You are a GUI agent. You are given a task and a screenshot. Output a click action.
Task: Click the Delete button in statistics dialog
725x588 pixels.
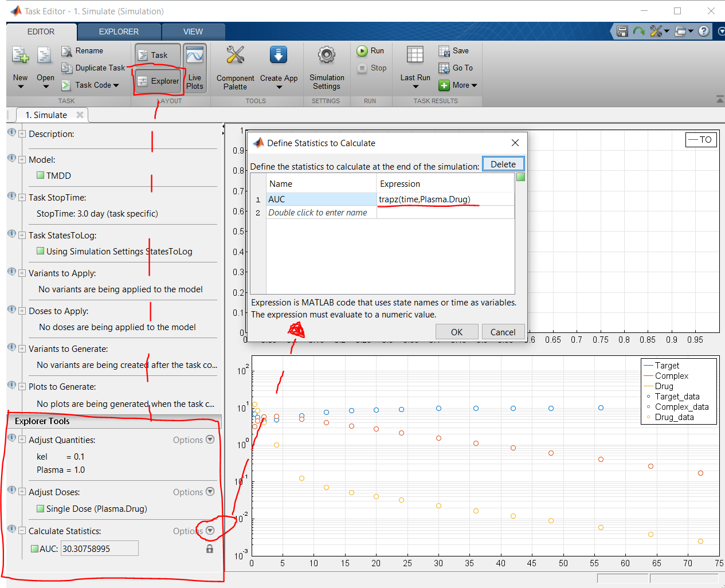503,164
